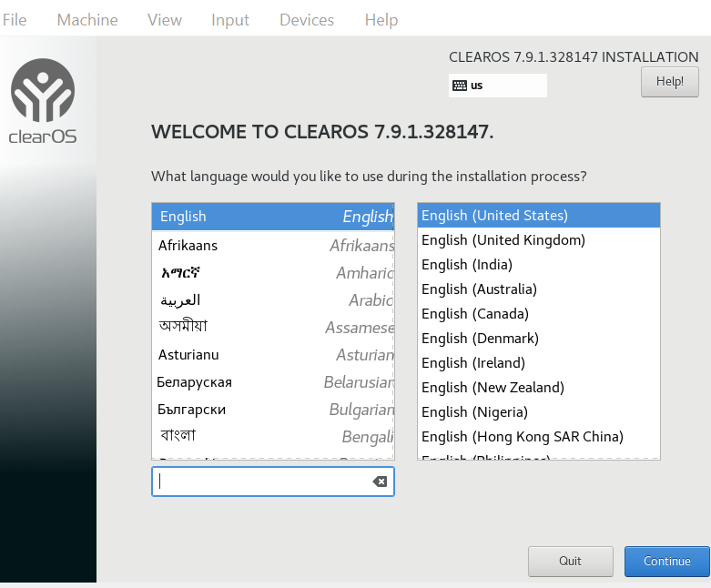Choose English (Hong Kong SAR China) locale
The width and height of the screenshot is (711, 588).
[539, 437]
